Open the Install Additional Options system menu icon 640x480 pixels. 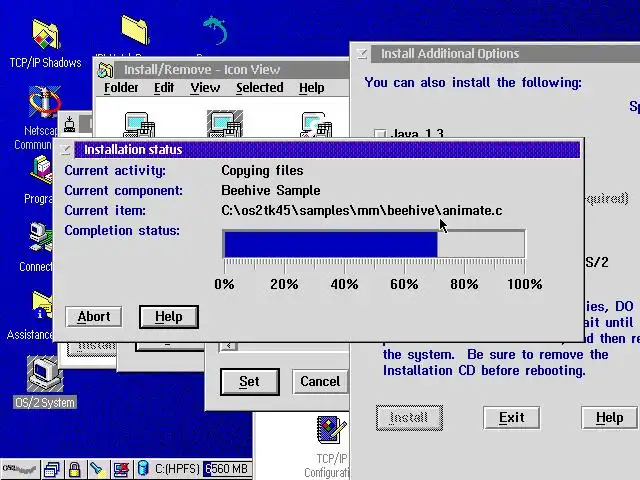coord(362,53)
